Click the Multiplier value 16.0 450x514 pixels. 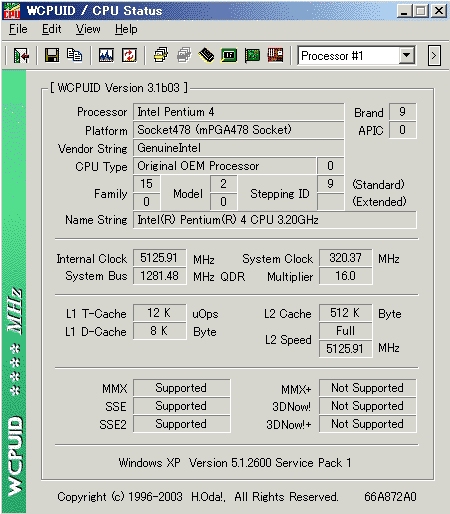[x=345, y=276]
